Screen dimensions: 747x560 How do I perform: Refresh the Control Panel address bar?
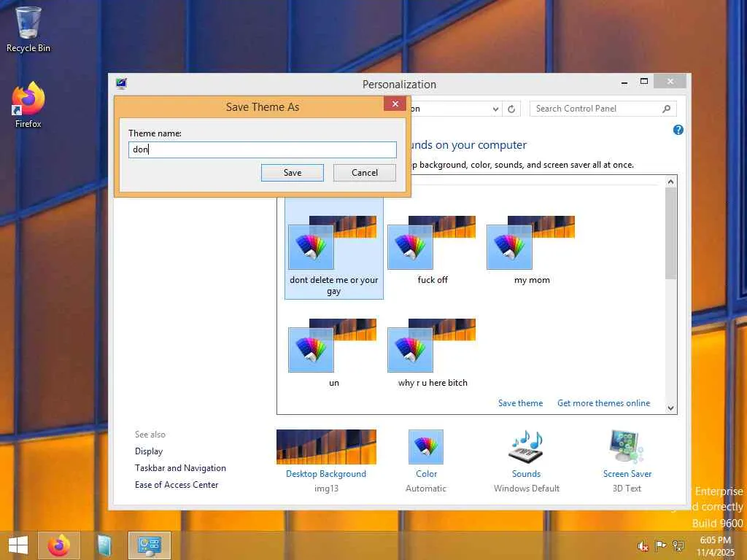[x=511, y=109]
